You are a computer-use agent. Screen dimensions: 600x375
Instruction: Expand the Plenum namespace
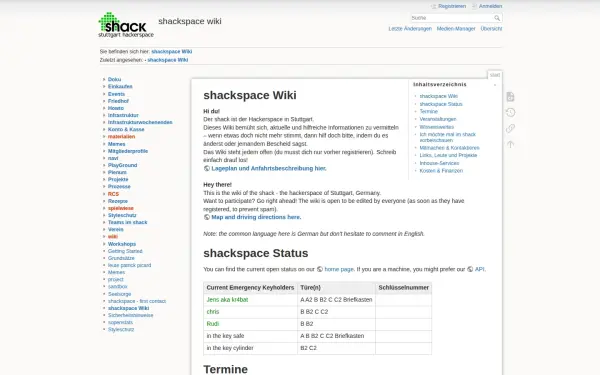pos(117,172)
